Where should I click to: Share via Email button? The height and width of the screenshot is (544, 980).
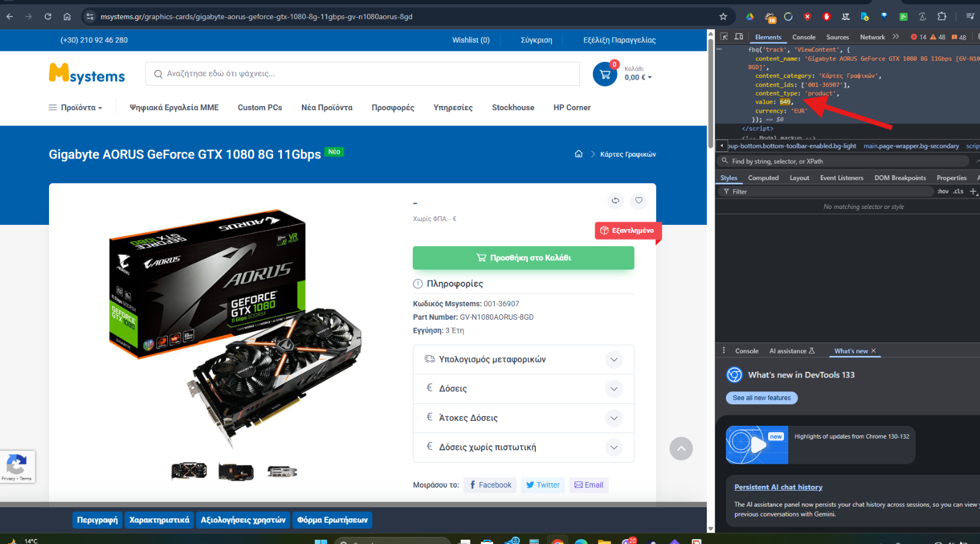tap(589, 485)
